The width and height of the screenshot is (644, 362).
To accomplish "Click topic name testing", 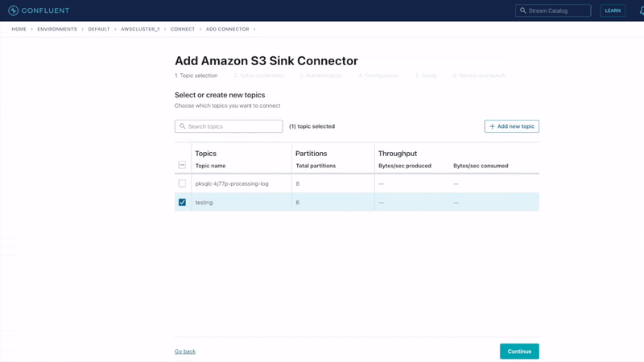I will pos(204,203).
